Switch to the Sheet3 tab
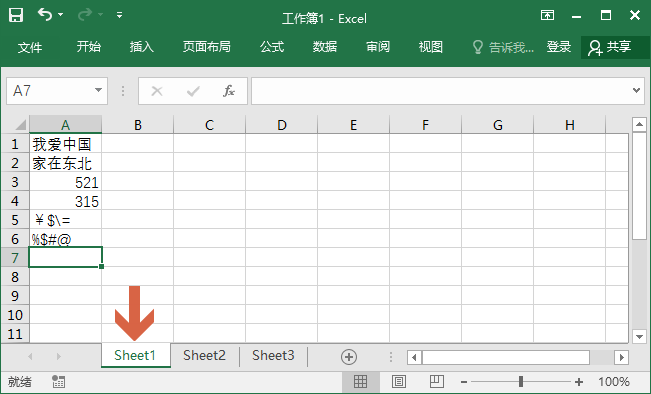The width and height of the screenshot is (651, 394). click(273, 355)
